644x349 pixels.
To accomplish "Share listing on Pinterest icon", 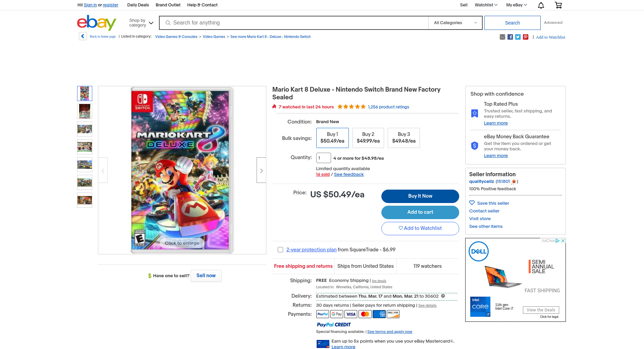I will pos(526,37).
